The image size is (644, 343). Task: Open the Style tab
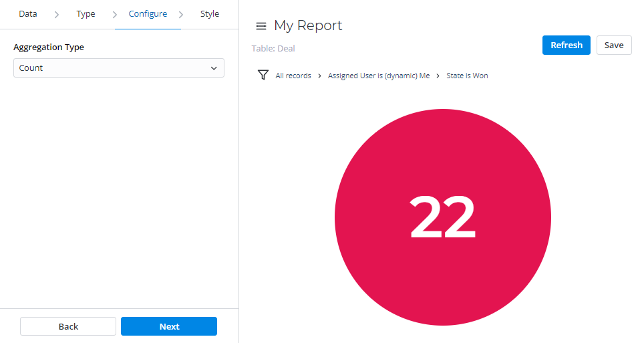(x=210, y=14)
